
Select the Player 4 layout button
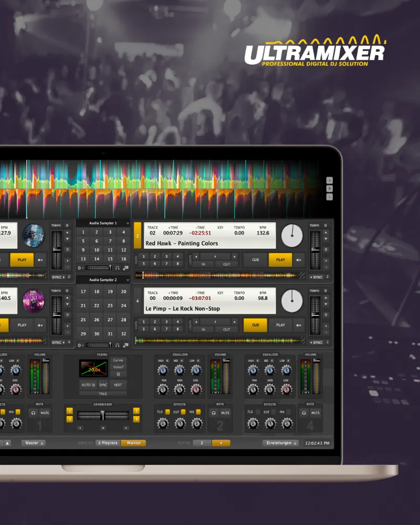(221, 443)
